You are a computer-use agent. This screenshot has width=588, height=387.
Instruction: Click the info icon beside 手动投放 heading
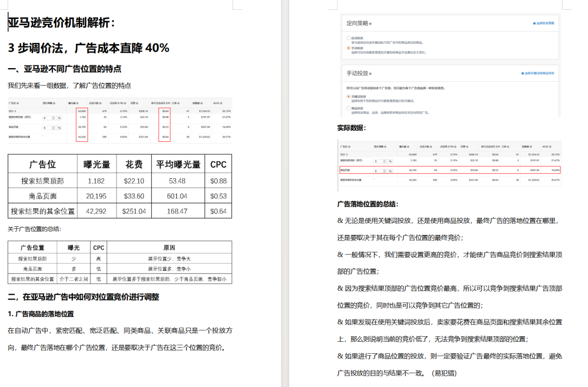click(370, 74)
